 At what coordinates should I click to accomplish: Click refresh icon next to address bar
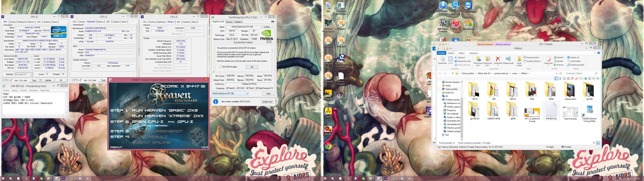click(560, 74)
